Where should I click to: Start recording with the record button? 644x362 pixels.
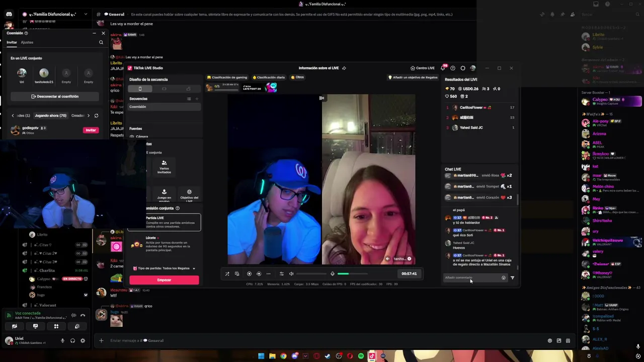pos(249,274)
